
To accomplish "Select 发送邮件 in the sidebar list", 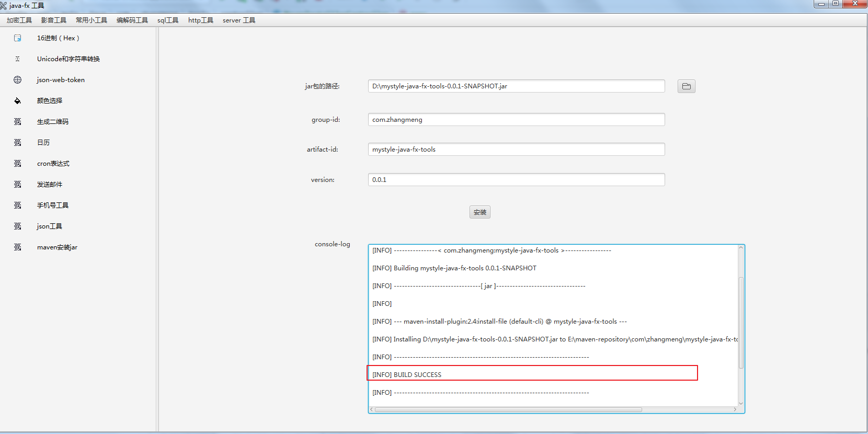I will (x=50, y=185).
